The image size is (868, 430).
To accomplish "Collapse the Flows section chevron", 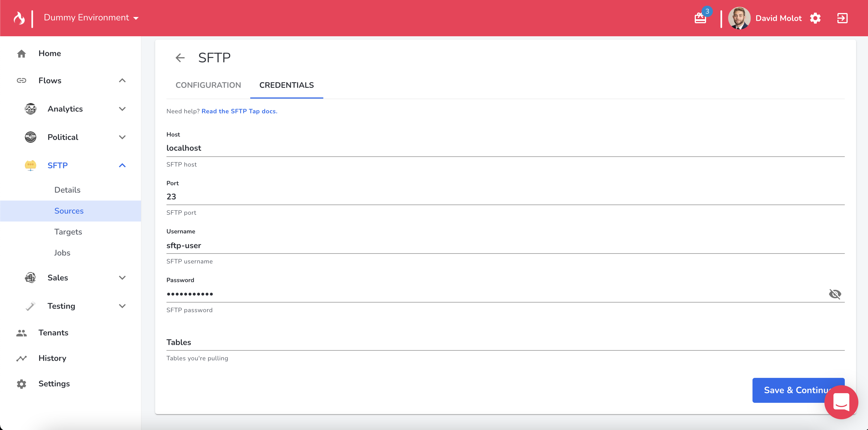I will 122,81.
